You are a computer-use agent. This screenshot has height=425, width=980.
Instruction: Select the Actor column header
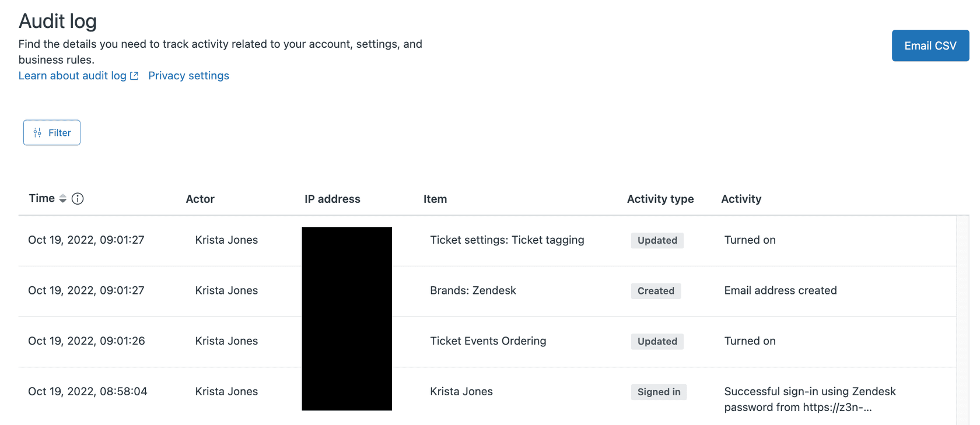[x=200, y=199]
